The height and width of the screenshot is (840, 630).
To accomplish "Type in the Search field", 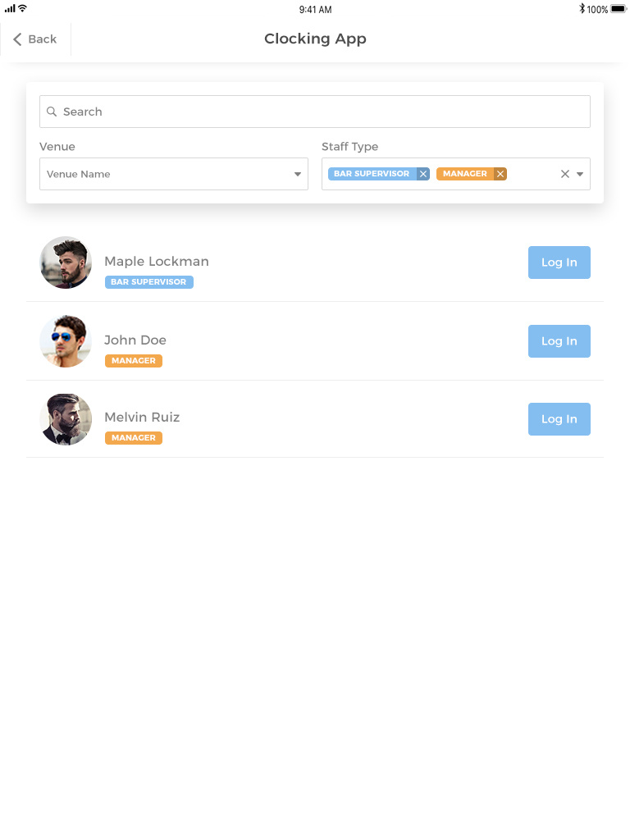I will [x=320, y=112].
